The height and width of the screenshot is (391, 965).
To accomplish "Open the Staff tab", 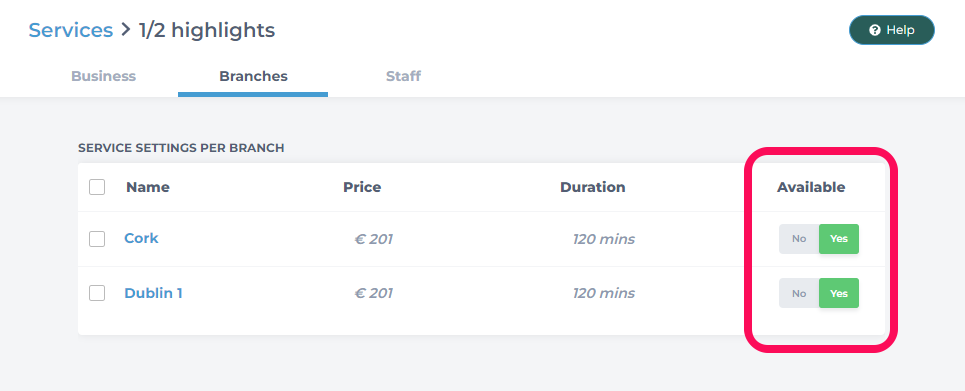I will point(403,76).
